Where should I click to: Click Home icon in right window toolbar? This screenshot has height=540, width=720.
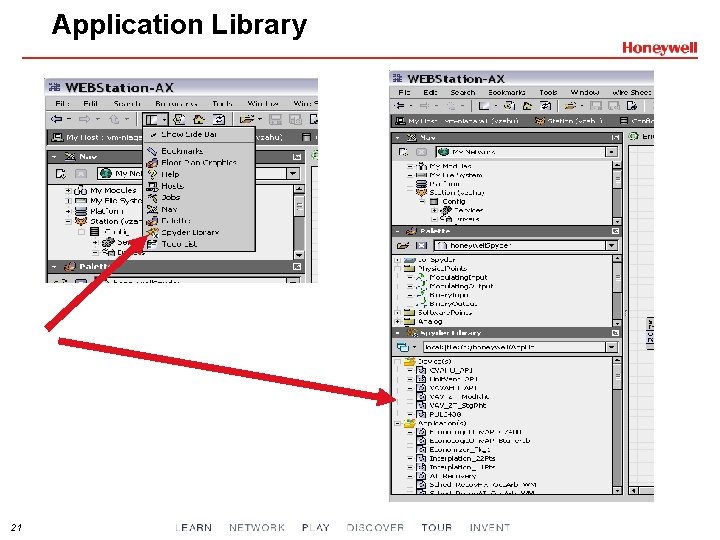pyautogui.click(x=527, y=106)
